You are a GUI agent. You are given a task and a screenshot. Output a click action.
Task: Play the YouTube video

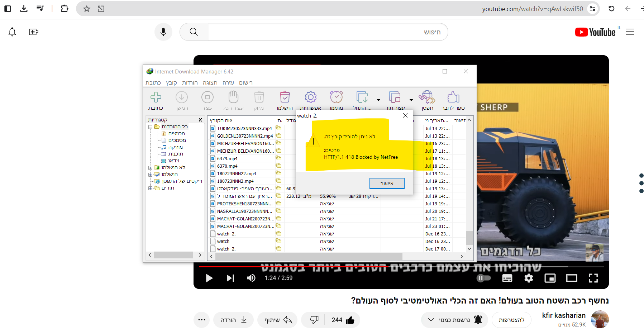click(209, 278)
